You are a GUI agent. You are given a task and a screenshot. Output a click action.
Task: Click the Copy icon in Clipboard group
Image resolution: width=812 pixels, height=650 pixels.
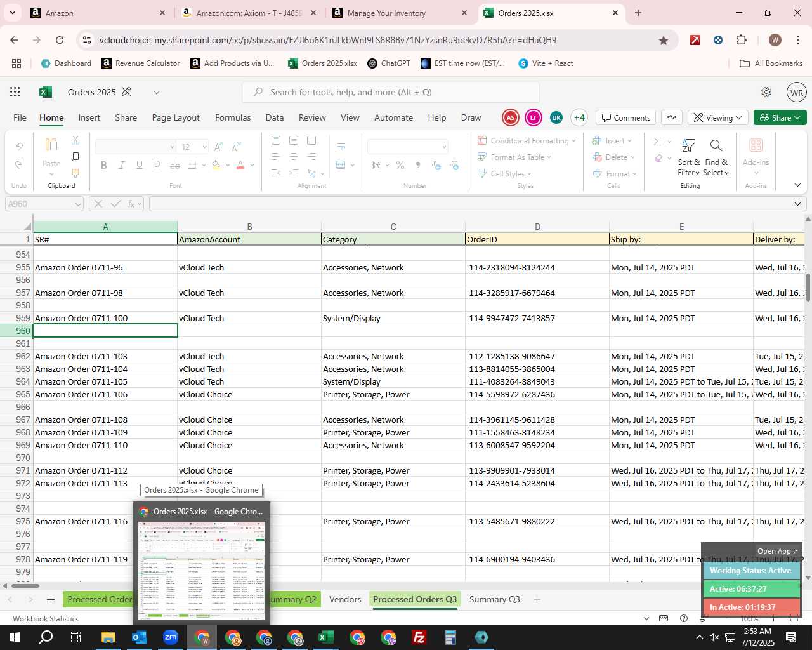click(x=75, y=157)
